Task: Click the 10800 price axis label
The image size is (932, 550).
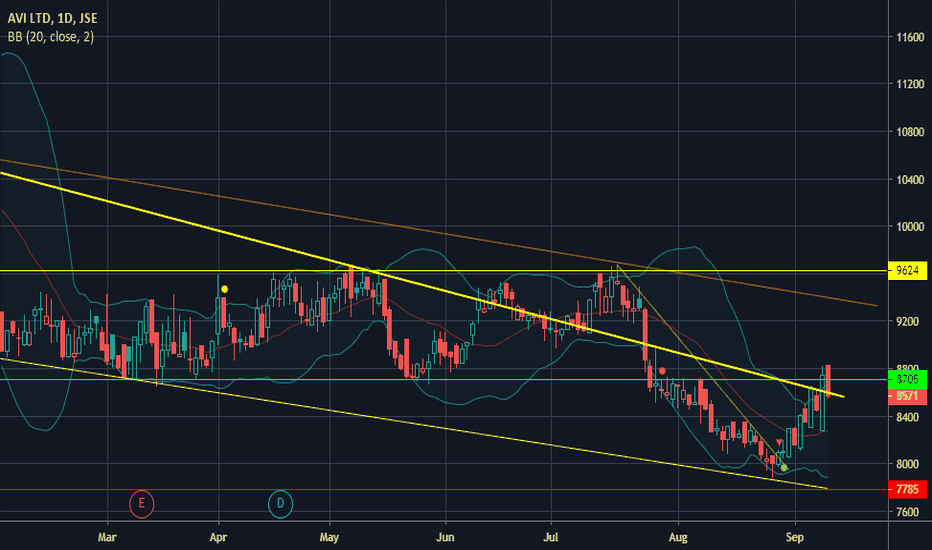Action: click(910, 132)
